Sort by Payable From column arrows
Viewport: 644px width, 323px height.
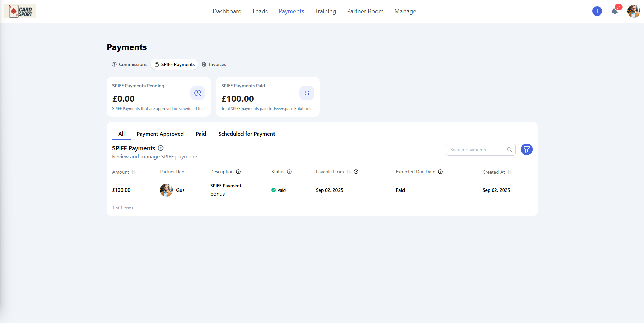pos(349,172)
